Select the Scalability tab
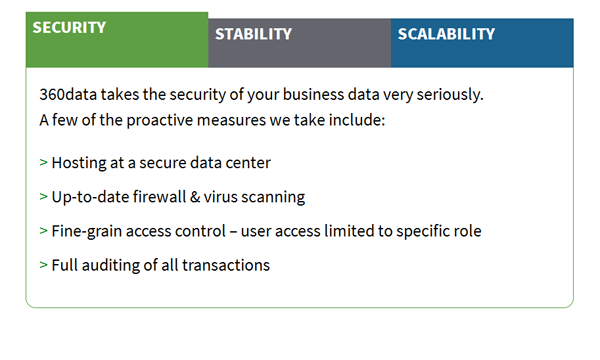 tap(482, 43)
